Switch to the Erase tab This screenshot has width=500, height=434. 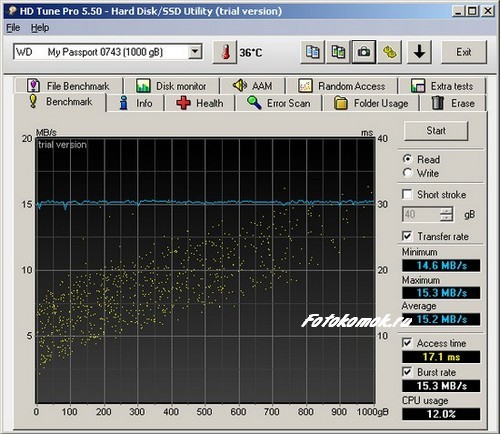point(453,103)
